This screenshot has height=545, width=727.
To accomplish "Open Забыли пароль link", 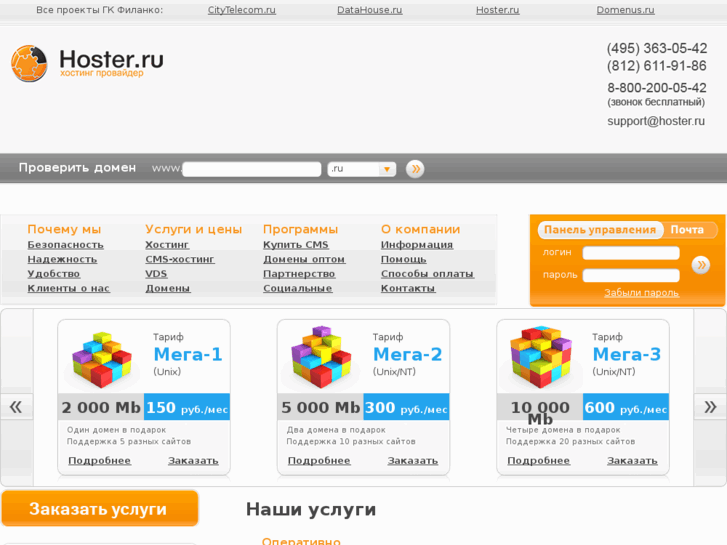I will pos(641,293).
